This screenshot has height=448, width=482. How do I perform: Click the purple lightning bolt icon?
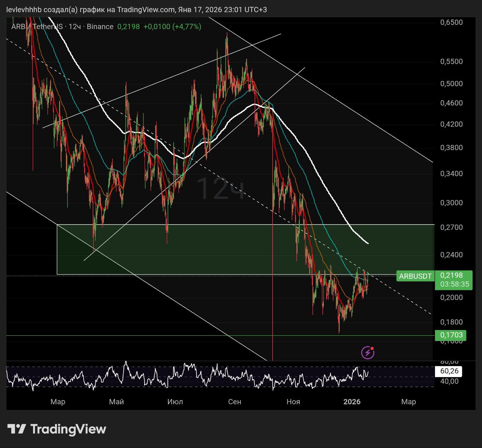[x=367, y=353]
